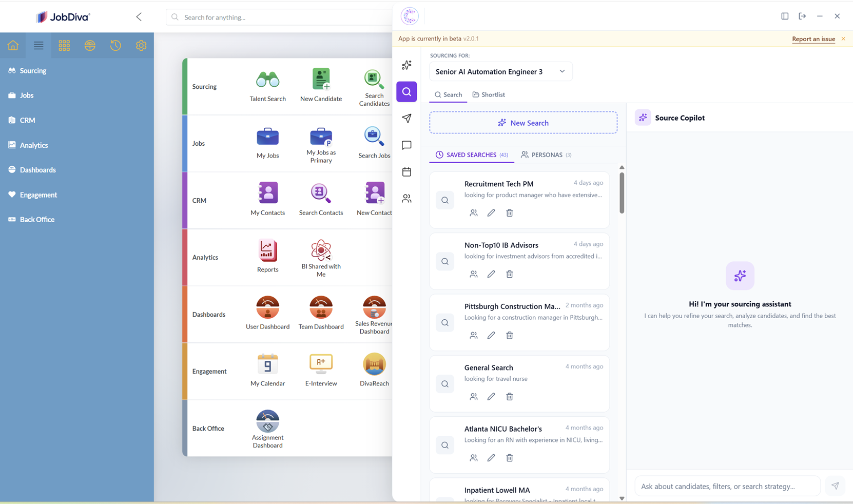853x504 pixels.
Task: Toggle the side panel layout icon
Action: [x=785, y=16]
